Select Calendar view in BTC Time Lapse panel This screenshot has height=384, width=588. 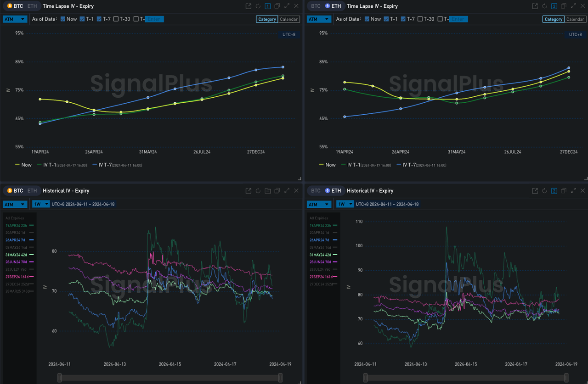pos(289,19)
